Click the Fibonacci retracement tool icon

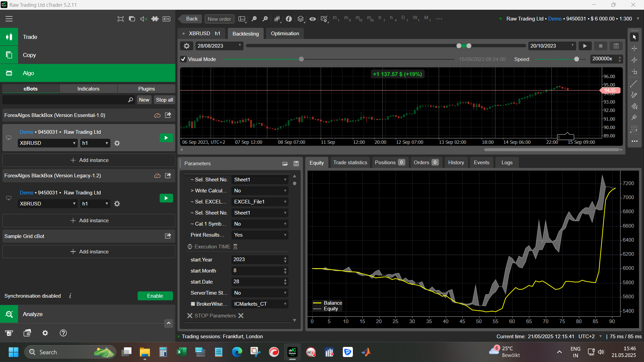point(634,129)
